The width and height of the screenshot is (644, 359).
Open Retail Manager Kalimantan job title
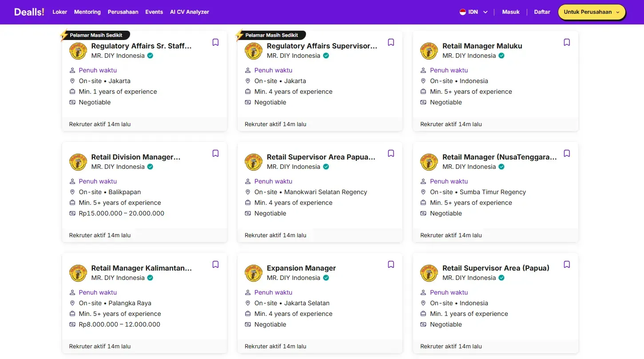pos(142,268)
